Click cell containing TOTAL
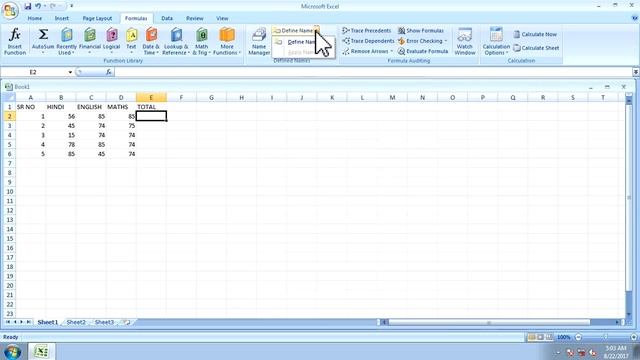 click(x=151, y=107)
